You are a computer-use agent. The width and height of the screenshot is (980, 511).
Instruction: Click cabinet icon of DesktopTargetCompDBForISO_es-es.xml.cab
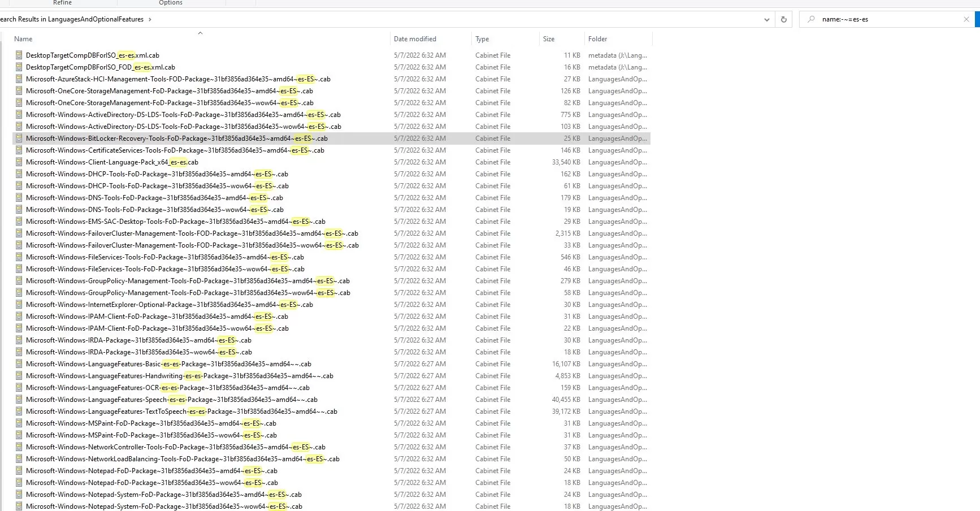tap(19, 55)
